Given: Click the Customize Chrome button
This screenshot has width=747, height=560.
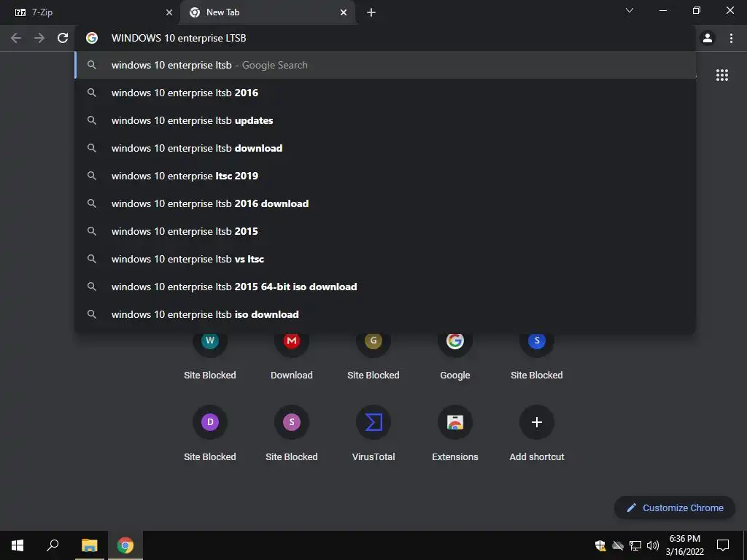Looking at the screenshot, I should (675, 507).
